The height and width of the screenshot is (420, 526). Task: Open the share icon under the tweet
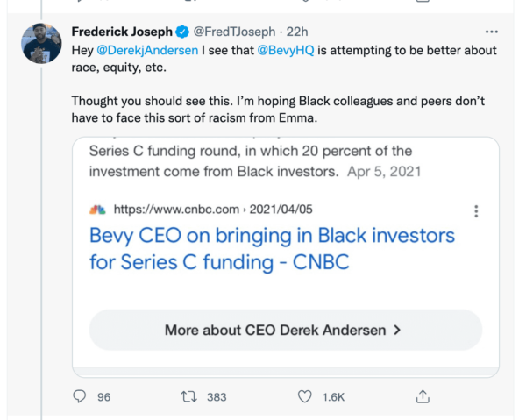[x=423, y=397]
